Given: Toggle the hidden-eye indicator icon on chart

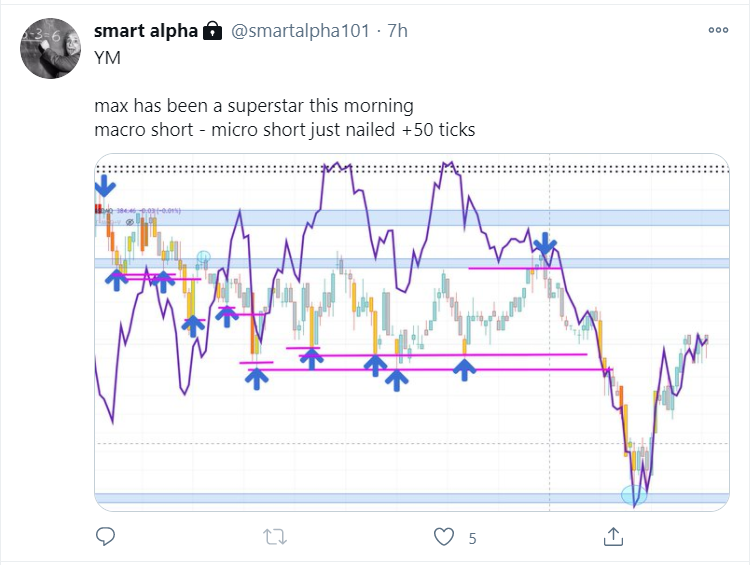Looking at the screenshot, I should pos(128,223).
